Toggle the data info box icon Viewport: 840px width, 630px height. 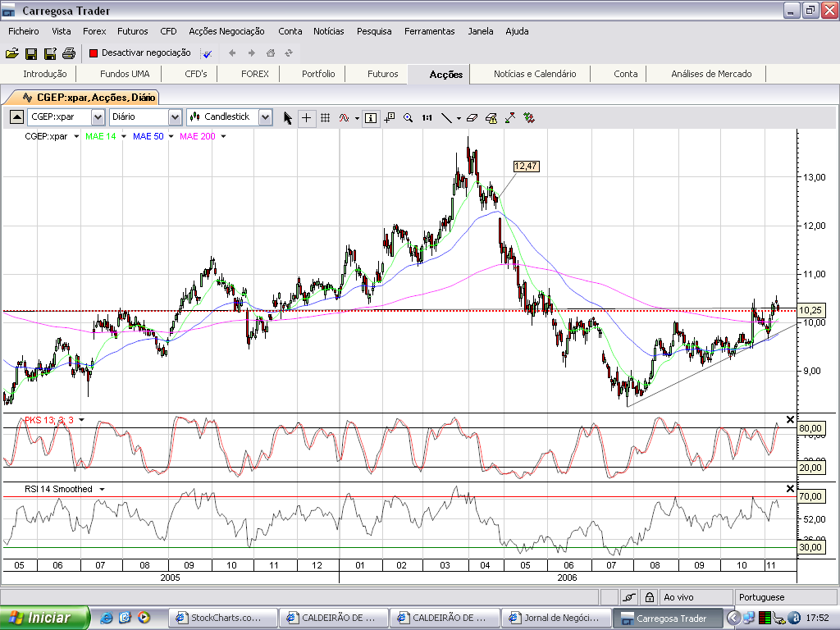click(x=371, y=117)
